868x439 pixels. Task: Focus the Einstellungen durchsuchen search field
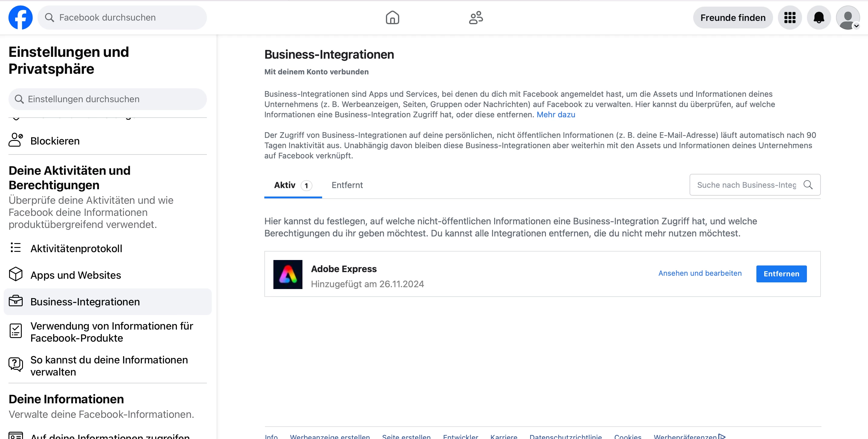click(x=108, y=99)
